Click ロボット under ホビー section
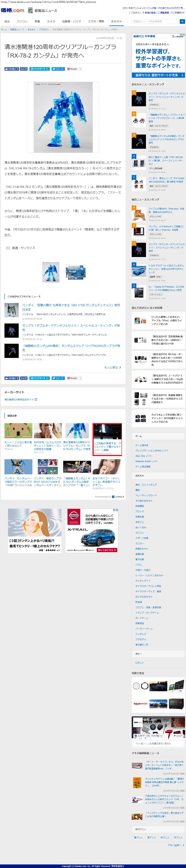 point(139,663)
